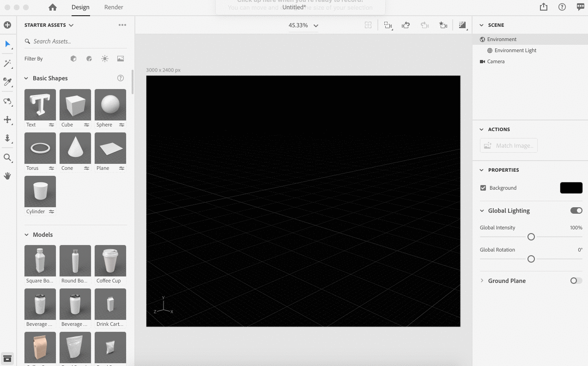The image size is (588, 366).
Task: Filter assets by lights
Action: point(105,59)
